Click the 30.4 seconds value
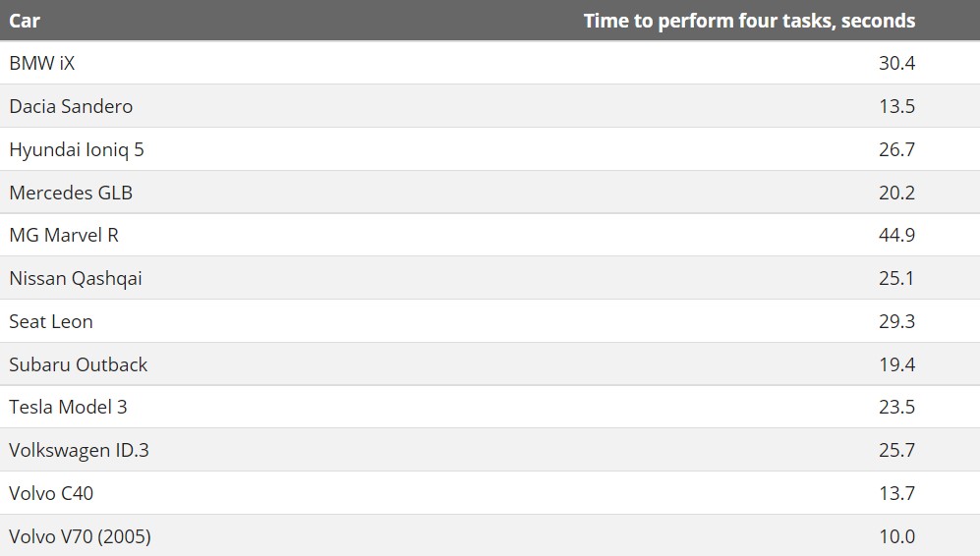 coord(896,63)
